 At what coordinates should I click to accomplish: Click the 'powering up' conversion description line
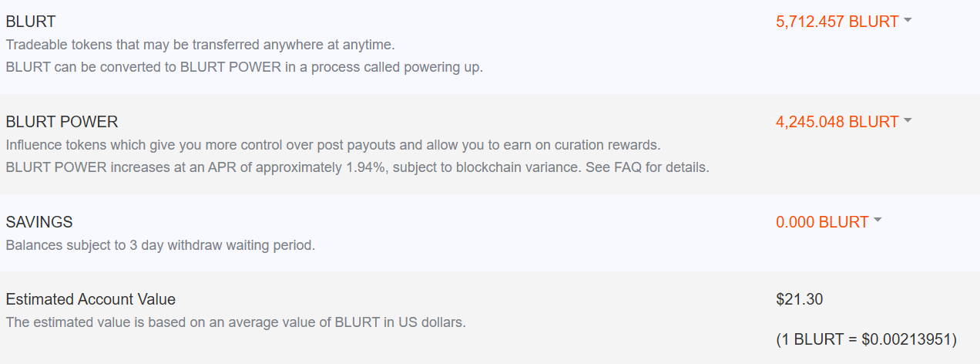[x=244, y=66]
